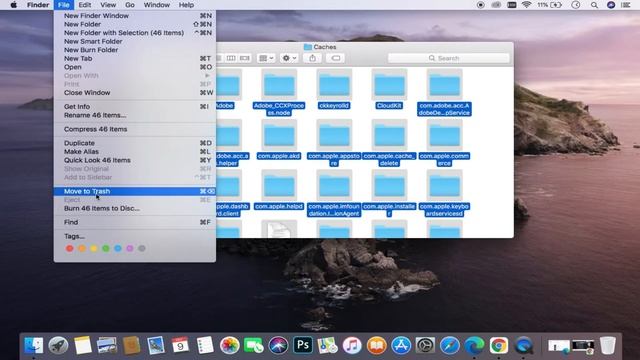This screenshot has width=640, height=360.
Task: Open the Go menu in menu bar
Action: tap(130, 5)
